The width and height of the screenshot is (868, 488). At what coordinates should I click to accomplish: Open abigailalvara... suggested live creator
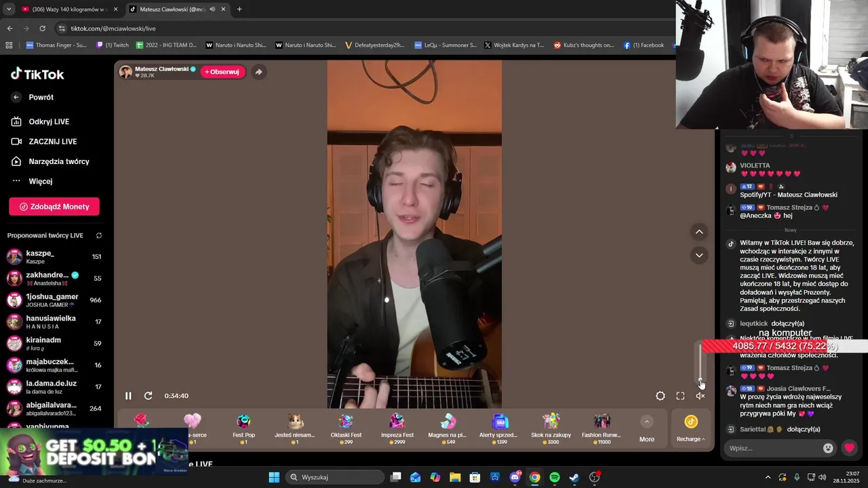click(54, 408)
